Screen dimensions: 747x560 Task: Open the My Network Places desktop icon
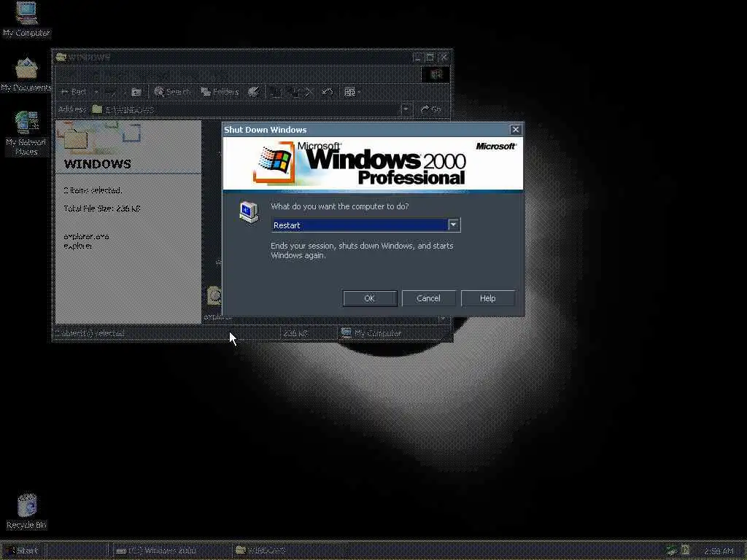click(26, 133)
